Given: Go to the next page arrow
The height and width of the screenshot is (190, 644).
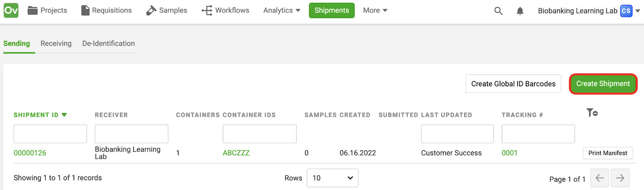Looking at the screenshot, I should (x=620, y=178).
